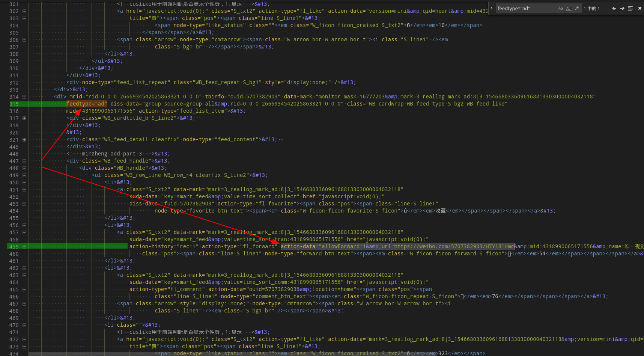Screen dimensions: 644x356
Task: Go to next match arrow
Action: pyautogui.click(x=622, y=8)
